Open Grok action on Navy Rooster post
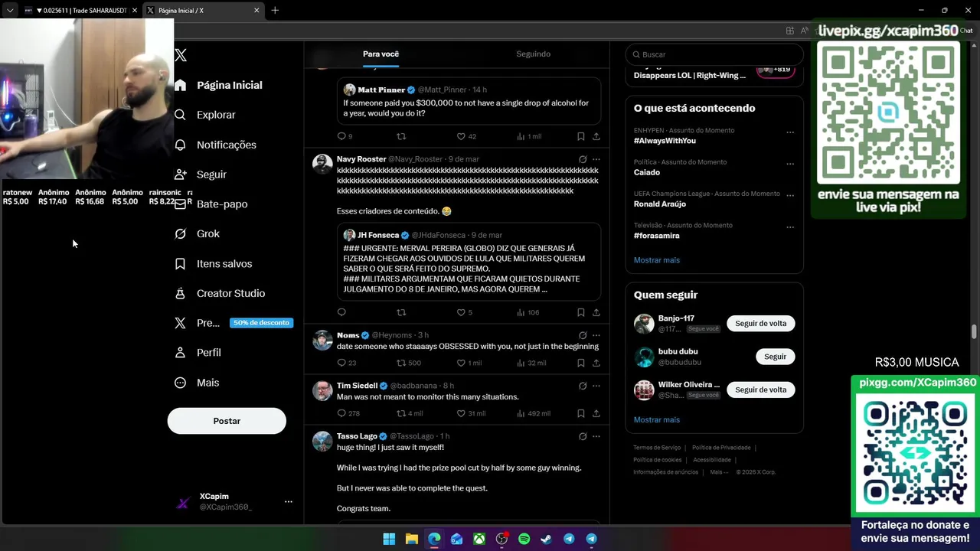Screen dimensions: 980x551 coord(583,159)
